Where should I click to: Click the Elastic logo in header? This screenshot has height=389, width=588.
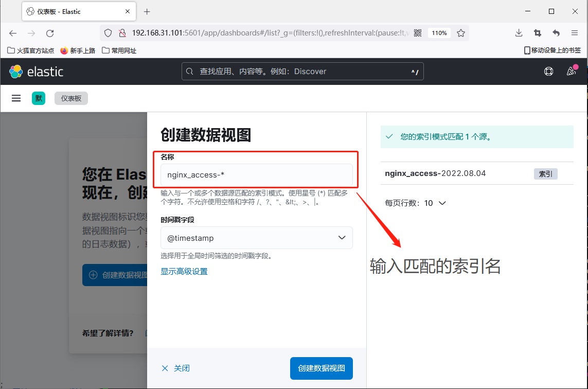pos(36,72)
